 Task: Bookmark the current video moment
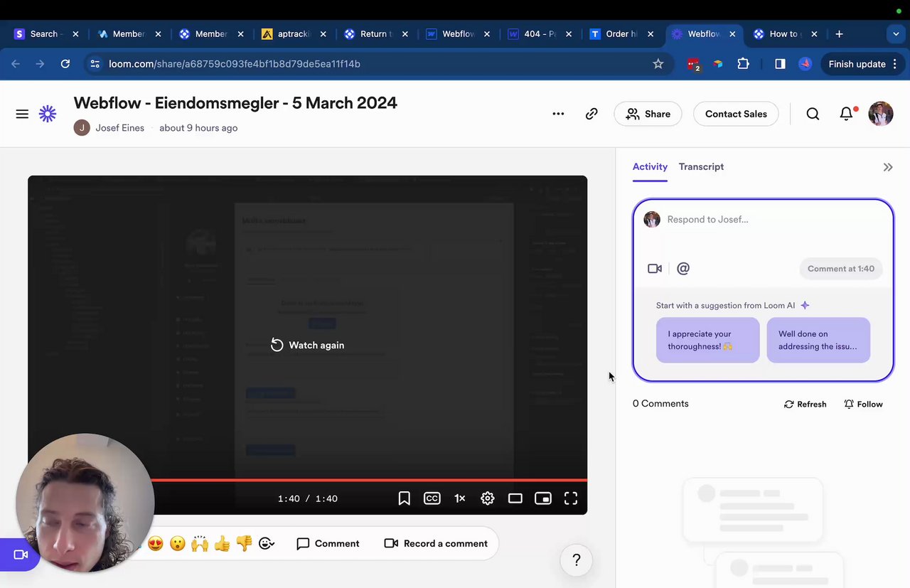tap(404, 498)
